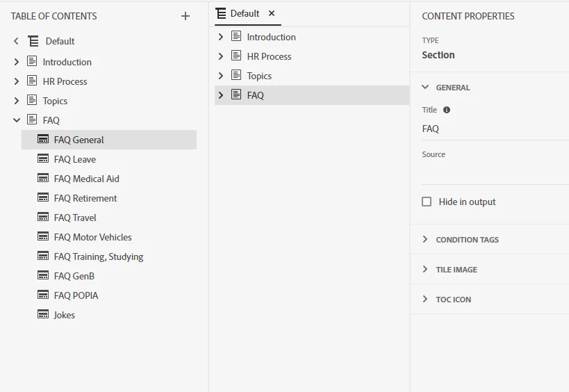Click the Default TOC icon in the tab

tap(221, 13)
